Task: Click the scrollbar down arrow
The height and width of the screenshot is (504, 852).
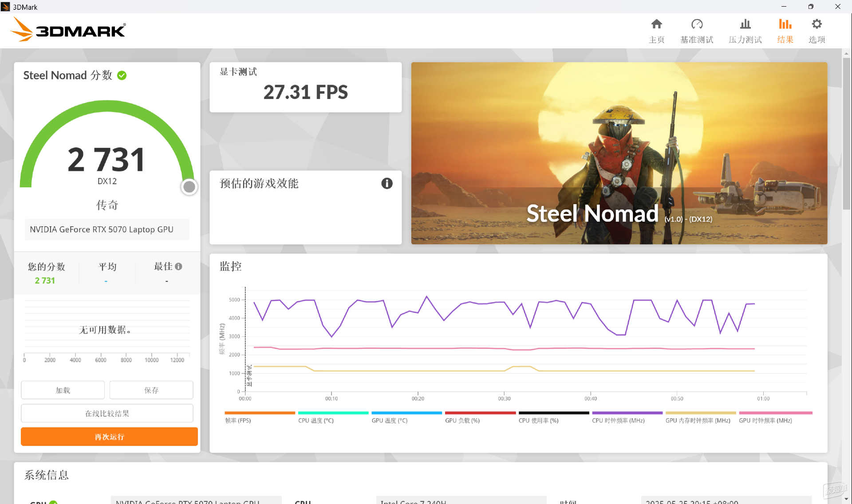Action: pos(846,499)
